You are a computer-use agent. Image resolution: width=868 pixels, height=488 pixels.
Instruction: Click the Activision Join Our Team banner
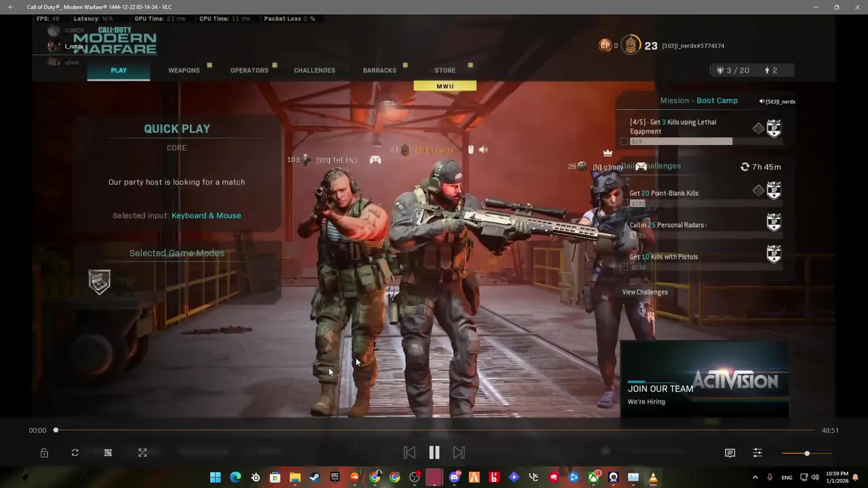pos(704,380)
